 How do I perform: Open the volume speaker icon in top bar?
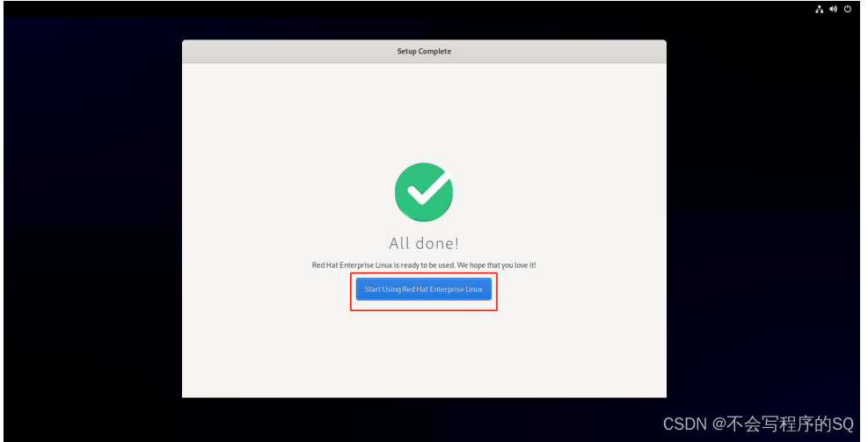(834, 10)
